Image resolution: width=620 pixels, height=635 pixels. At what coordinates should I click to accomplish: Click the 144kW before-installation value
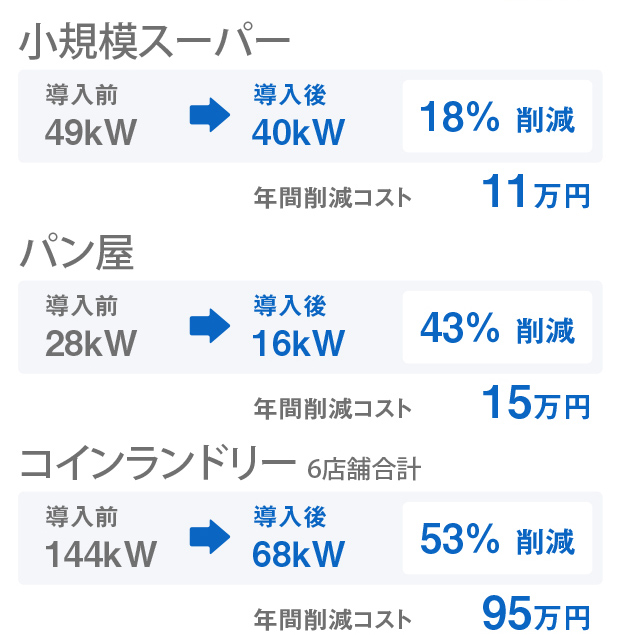(x=100, y=554)
